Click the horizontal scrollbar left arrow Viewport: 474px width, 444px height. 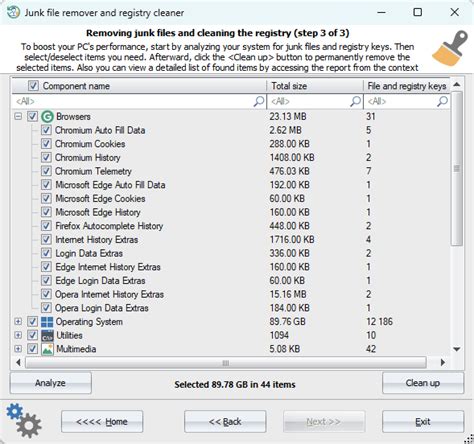pyautogui.click(x=18, y=362)
